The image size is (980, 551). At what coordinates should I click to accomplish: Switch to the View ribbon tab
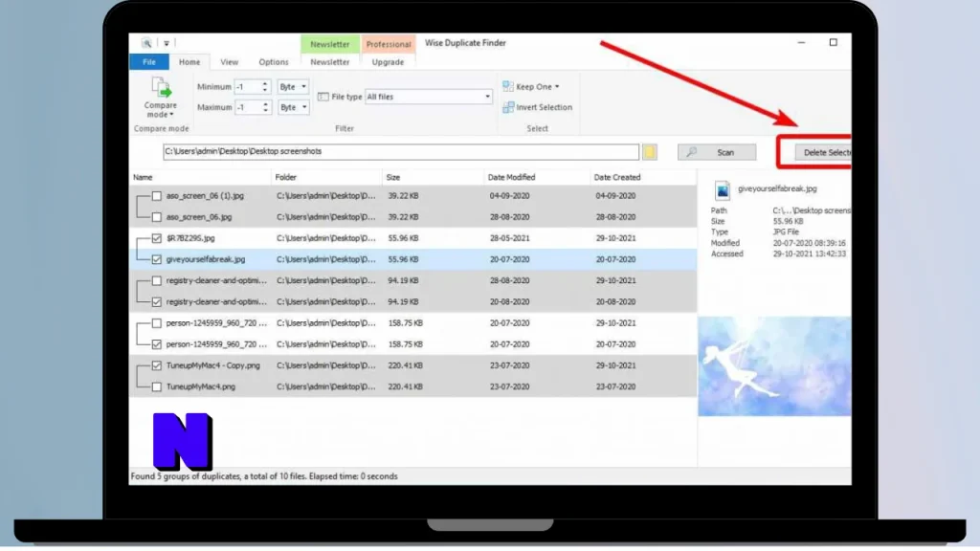(230, 62)
